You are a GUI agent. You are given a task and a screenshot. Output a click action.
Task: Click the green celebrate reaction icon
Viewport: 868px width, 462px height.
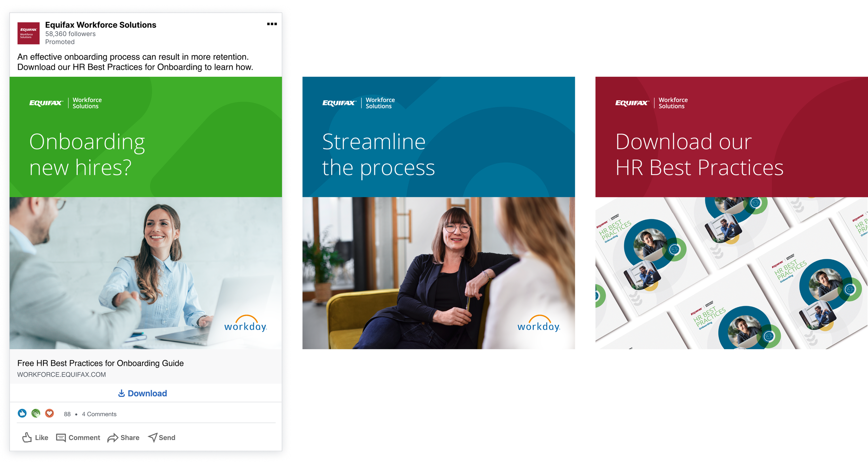click(x=36, y=413)
